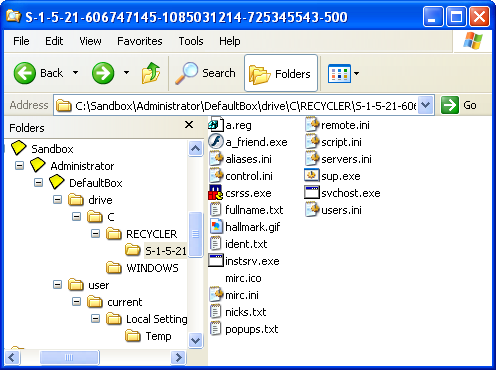Click the hallmark.gif image icon
This screenshot has height=370, width=496.
click(215, 227)
